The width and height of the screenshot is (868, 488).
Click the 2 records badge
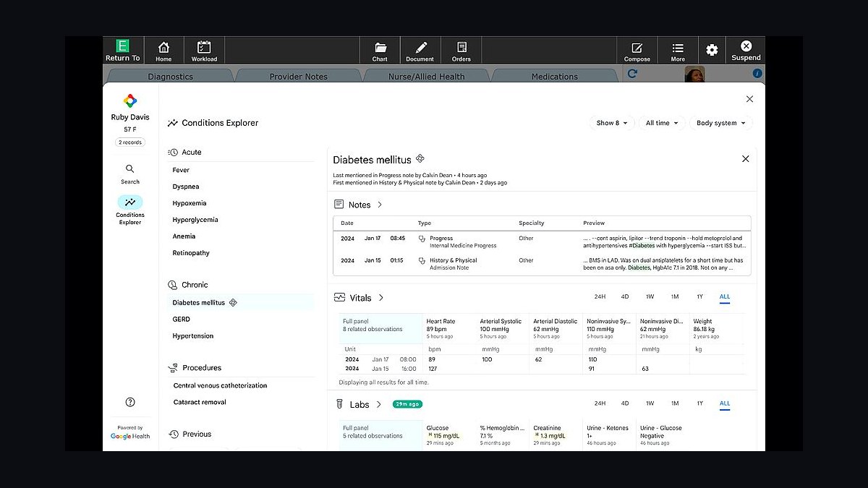click(130, 142)
